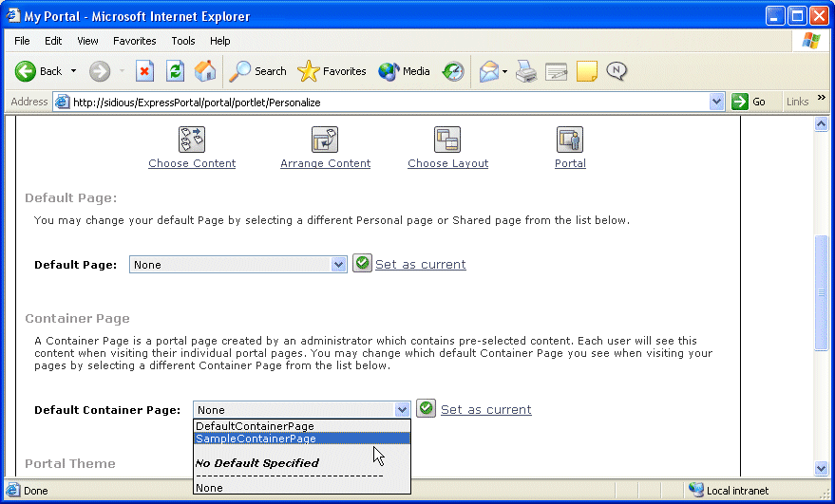Print page with the printer icon

pyautogui.click(x=526, y=71)
